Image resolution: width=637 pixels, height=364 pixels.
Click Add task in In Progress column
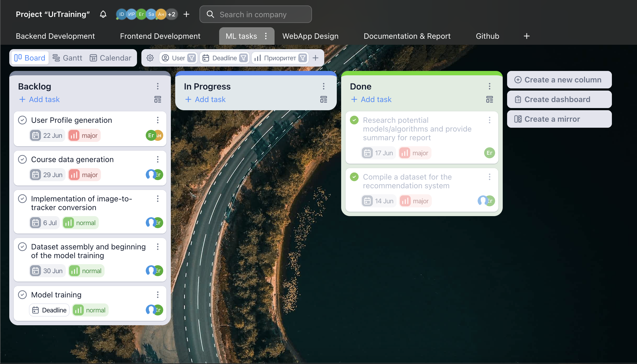(206, 99)
